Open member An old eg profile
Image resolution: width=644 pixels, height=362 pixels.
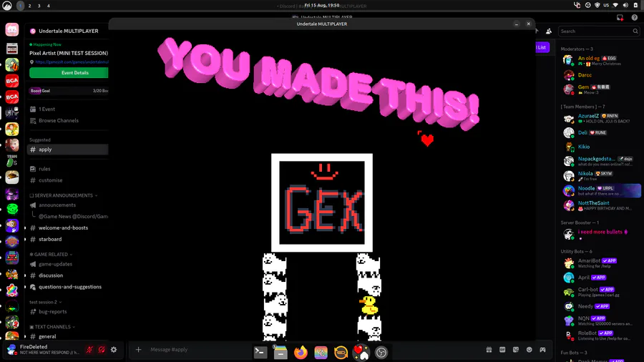tap(600, 61)
